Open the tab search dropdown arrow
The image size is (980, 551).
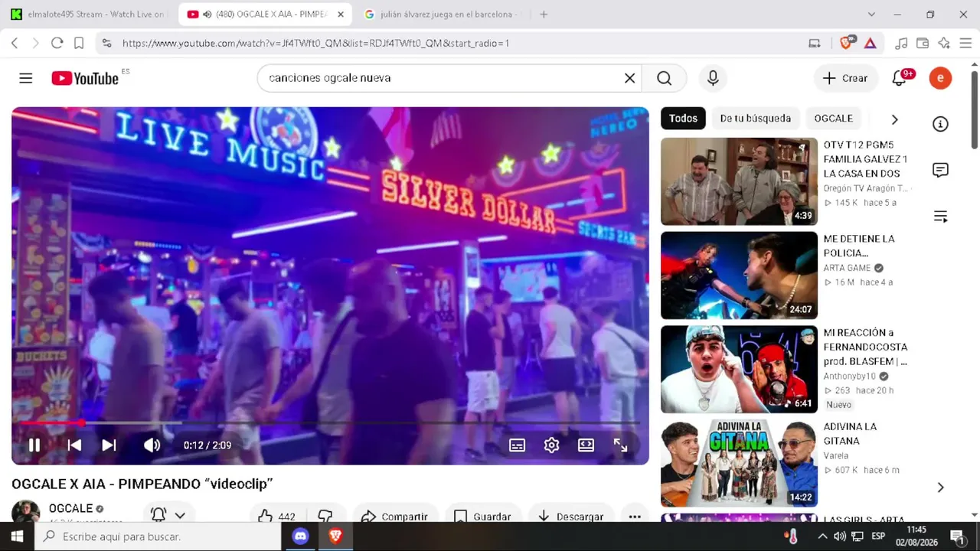click(871, 15)
